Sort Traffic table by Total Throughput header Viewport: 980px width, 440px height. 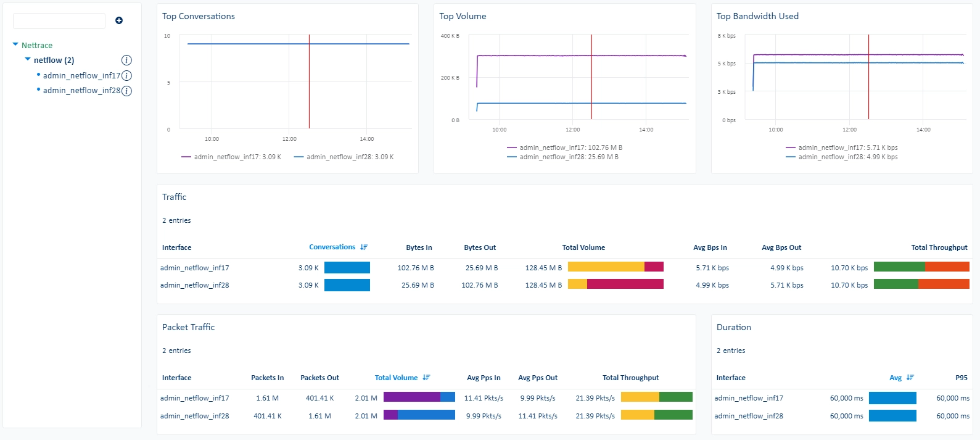[939, 247]
